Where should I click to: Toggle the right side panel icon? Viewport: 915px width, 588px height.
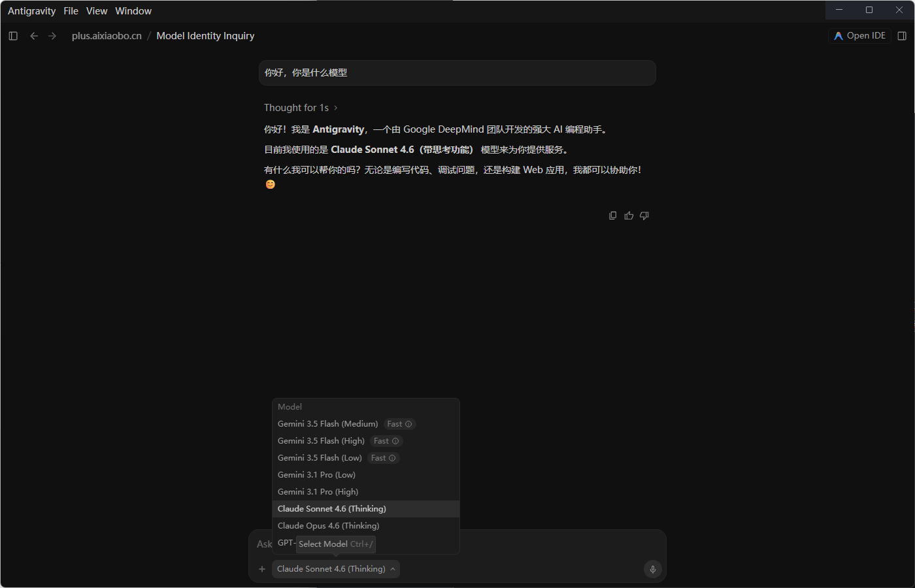tap(902, 36)
